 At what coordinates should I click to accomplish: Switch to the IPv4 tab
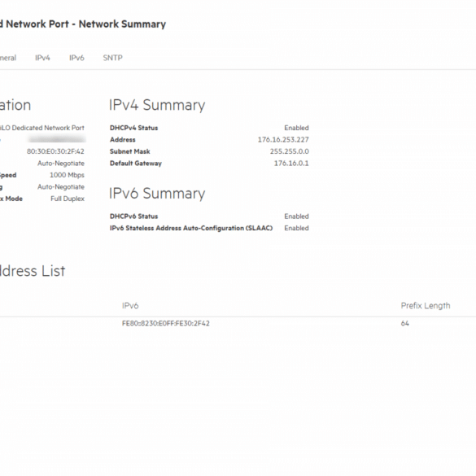tap(42, 58)
